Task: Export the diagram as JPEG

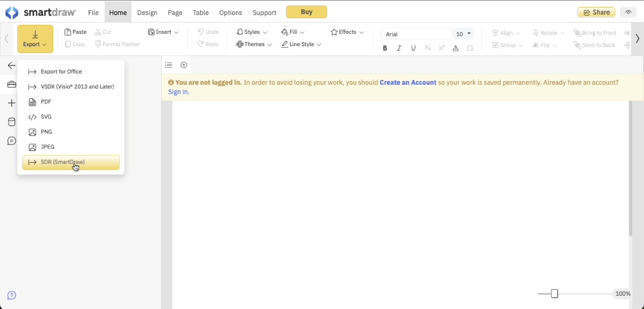Action: click(71, 146)
